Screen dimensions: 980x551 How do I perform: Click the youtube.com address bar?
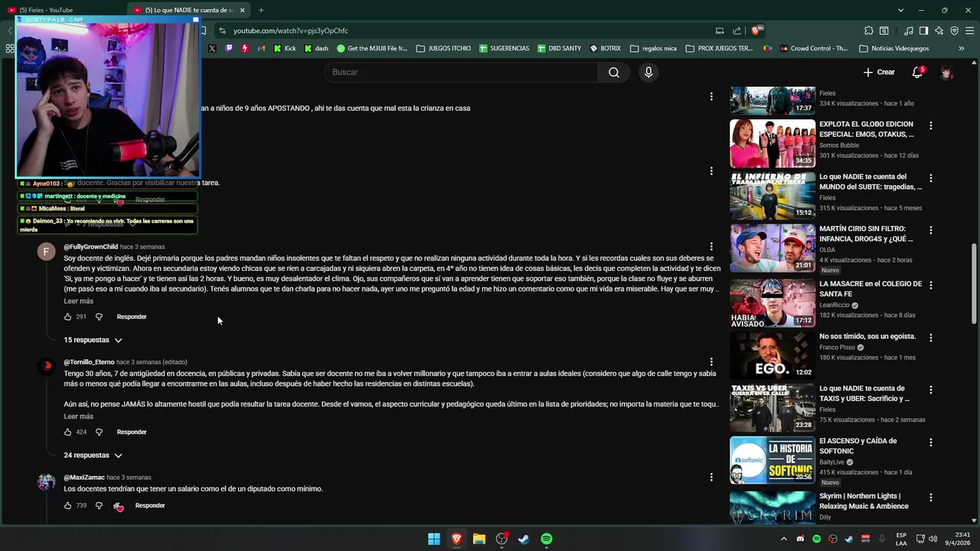coord(459,31)
